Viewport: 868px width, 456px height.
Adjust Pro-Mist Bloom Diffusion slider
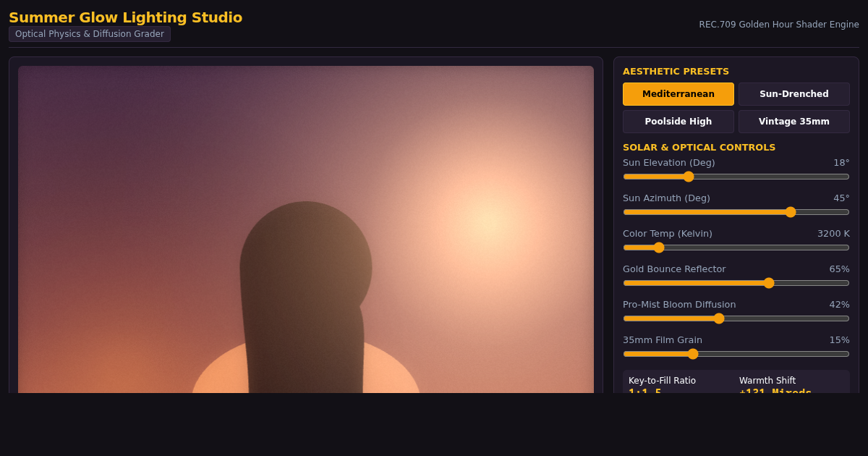tap(736, 318)
